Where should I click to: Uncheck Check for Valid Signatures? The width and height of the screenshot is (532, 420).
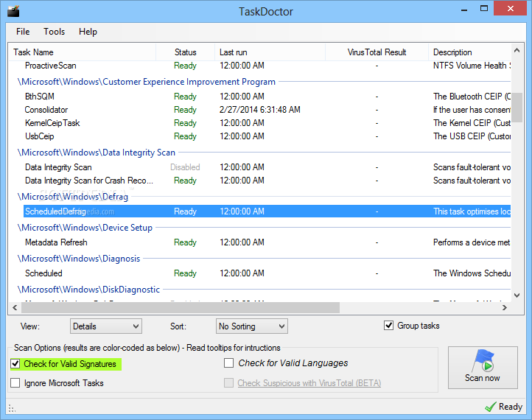pos(15,364)
